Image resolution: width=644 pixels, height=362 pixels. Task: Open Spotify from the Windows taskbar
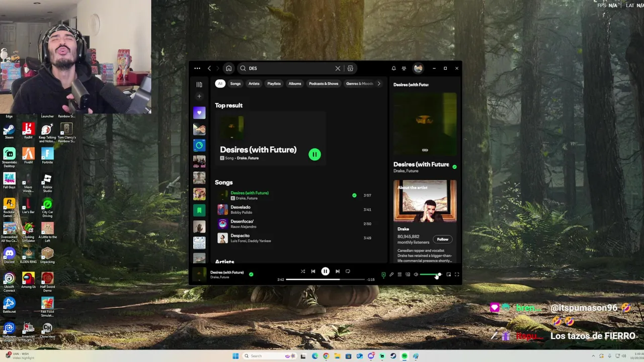pyautogui.click(x=404, y=356)
